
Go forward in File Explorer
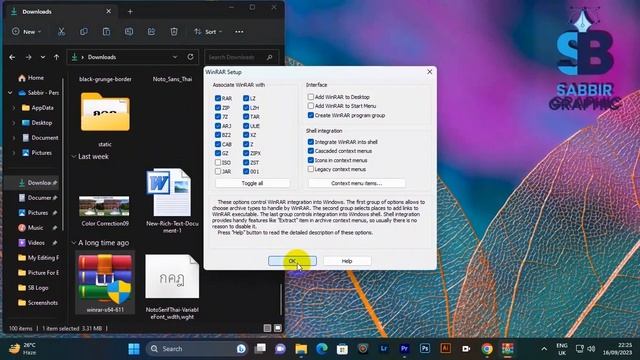pos(28,57)
